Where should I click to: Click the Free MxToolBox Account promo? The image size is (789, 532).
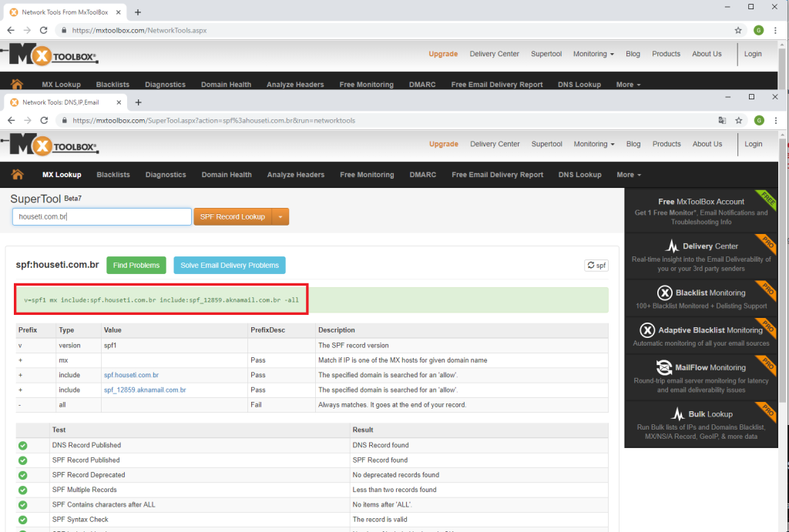701,211
